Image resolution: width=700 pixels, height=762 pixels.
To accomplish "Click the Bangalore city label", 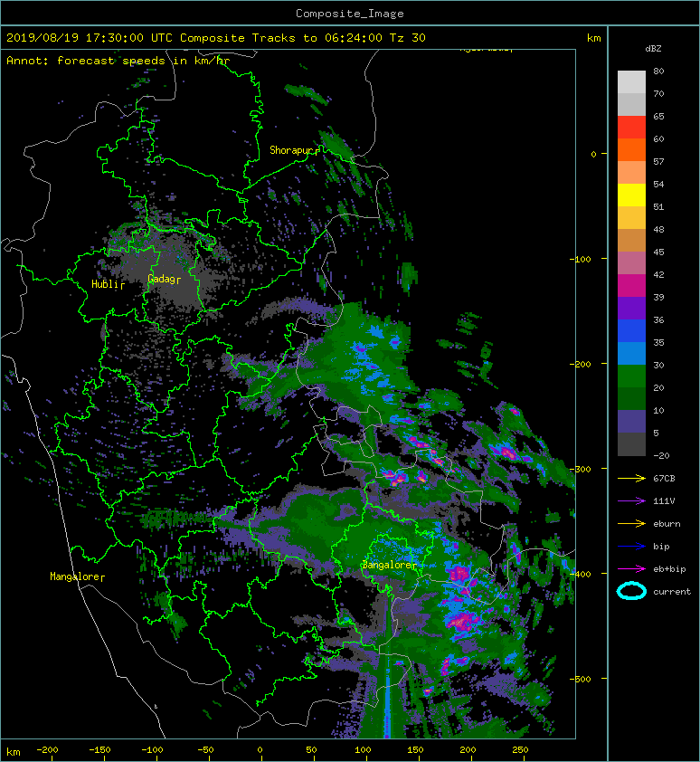I will click(x=387, y=566).
